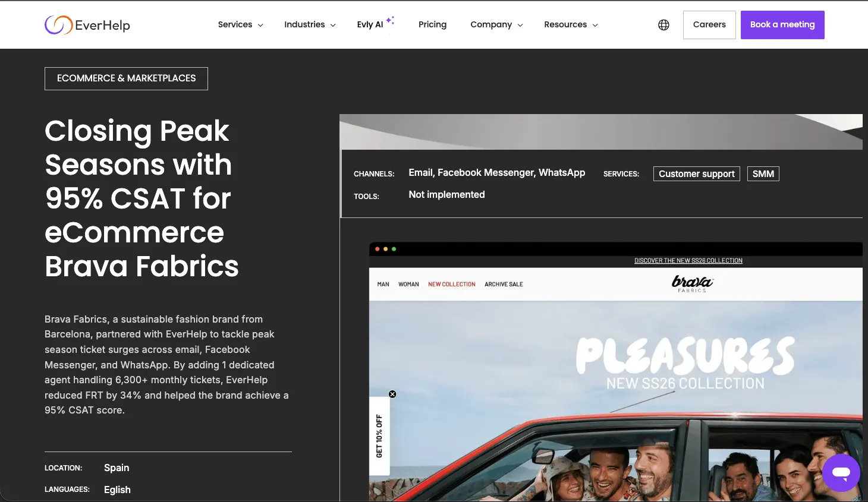Open the language globe icon
Screen dimensions: 868x502
(x=663, y=24)
